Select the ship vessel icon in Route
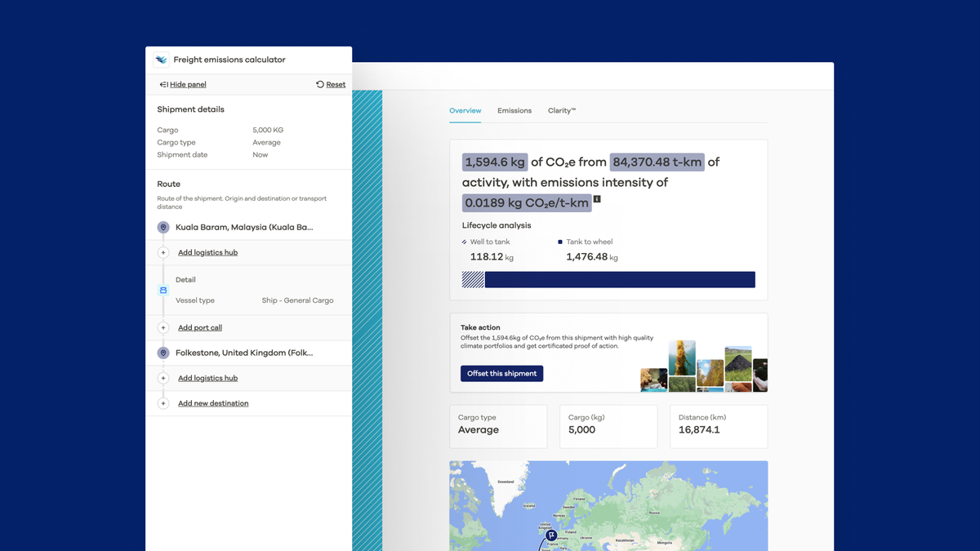This screenshot has height=551, width=980. 163,290
